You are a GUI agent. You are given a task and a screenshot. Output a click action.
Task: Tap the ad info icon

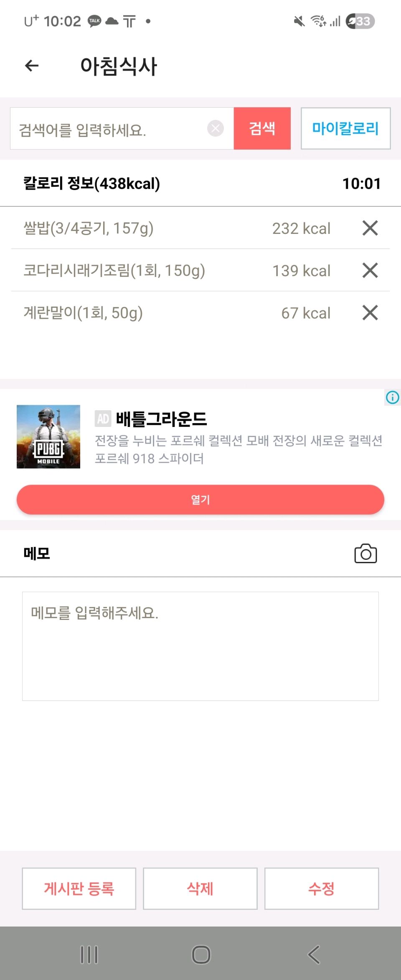[392, 397]
